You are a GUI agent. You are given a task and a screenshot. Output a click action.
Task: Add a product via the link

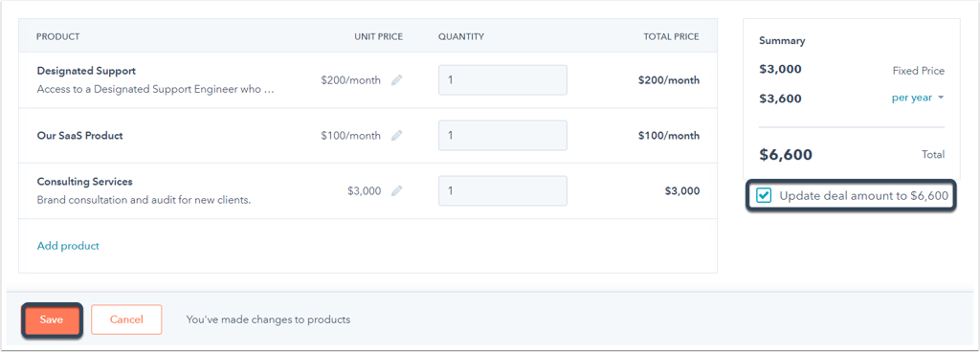click(x=68, y=246)
